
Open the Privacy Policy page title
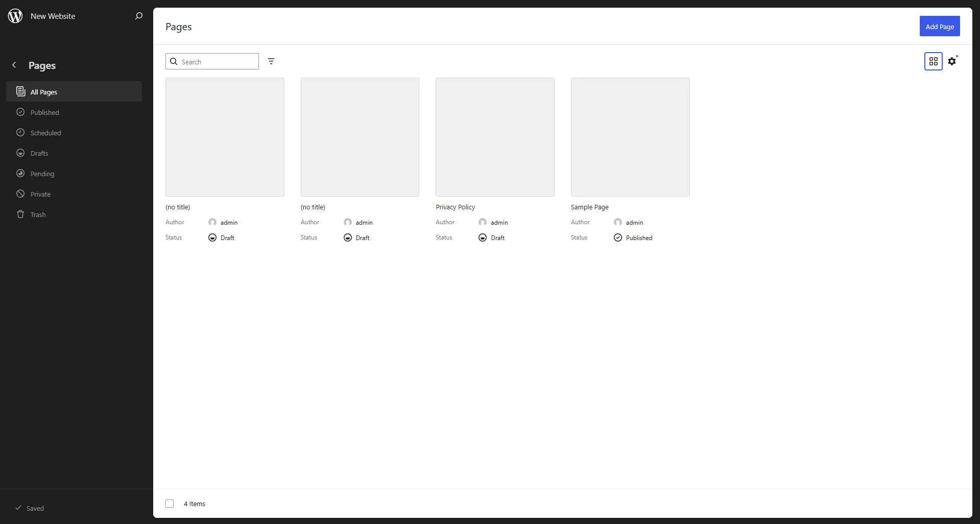pyautogui.click(x=455, y=207)
